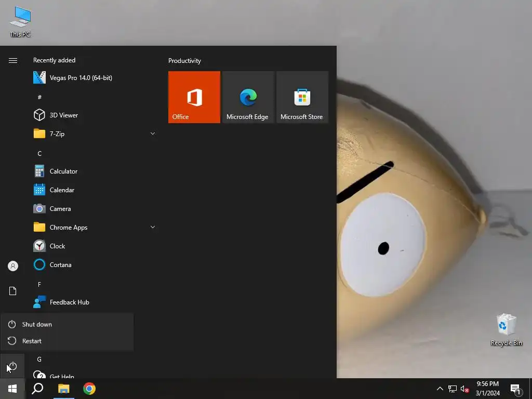Open the Microsoft Edge tile

click(248, 97)
